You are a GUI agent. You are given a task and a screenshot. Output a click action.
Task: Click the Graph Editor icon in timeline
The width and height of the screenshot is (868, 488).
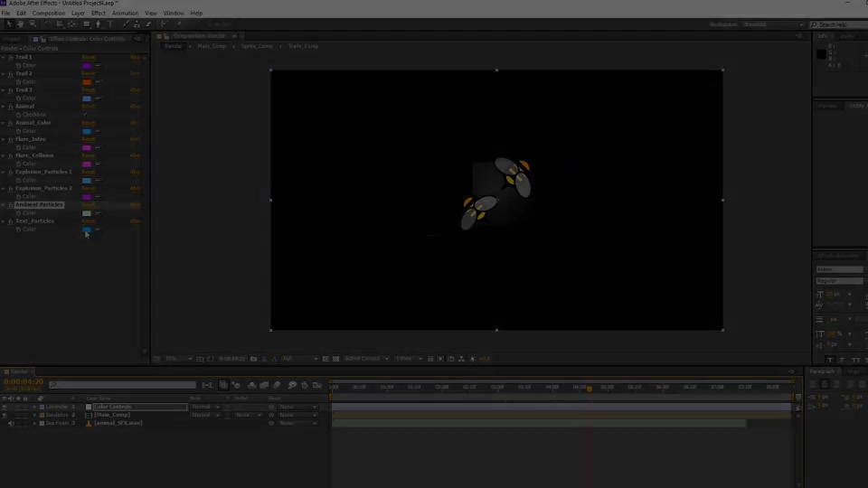tap(317, 385)
